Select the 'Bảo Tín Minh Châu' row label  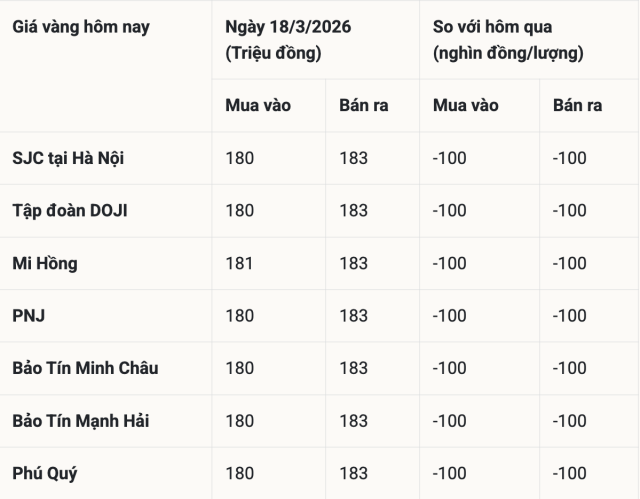(x=85, y=368)
